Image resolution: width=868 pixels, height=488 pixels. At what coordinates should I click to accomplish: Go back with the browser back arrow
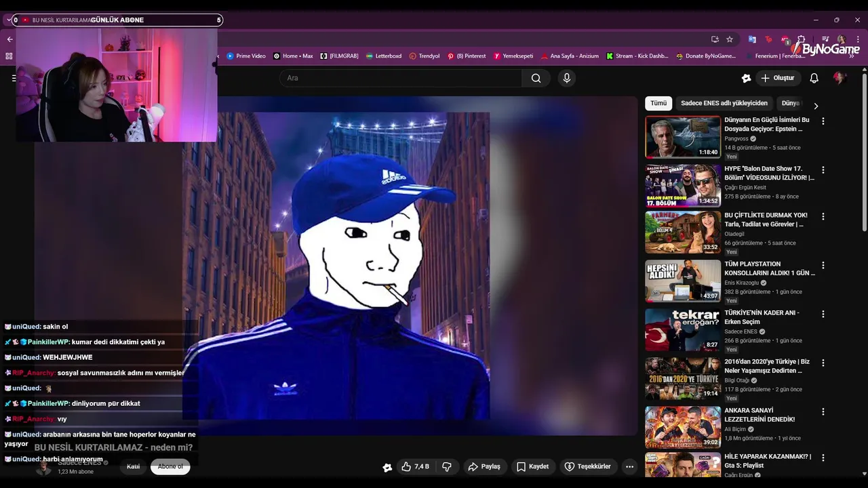[9, 39]
